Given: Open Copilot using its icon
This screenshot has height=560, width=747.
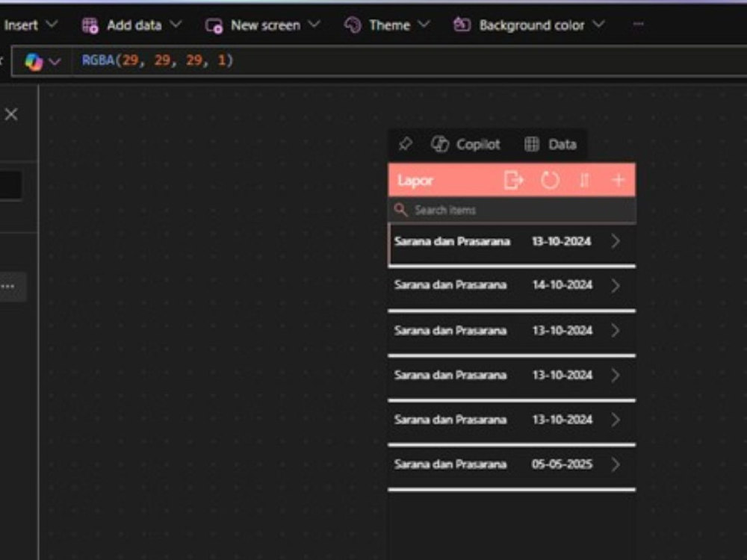Looking at the screenshot, I should pos(439,144).
